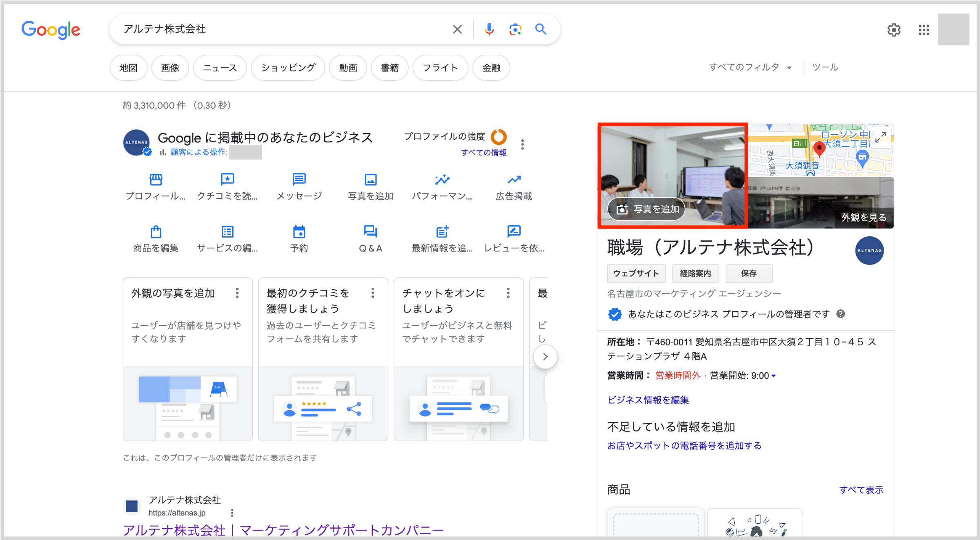Open the パフォーマンス chart icon

[442, 180]
